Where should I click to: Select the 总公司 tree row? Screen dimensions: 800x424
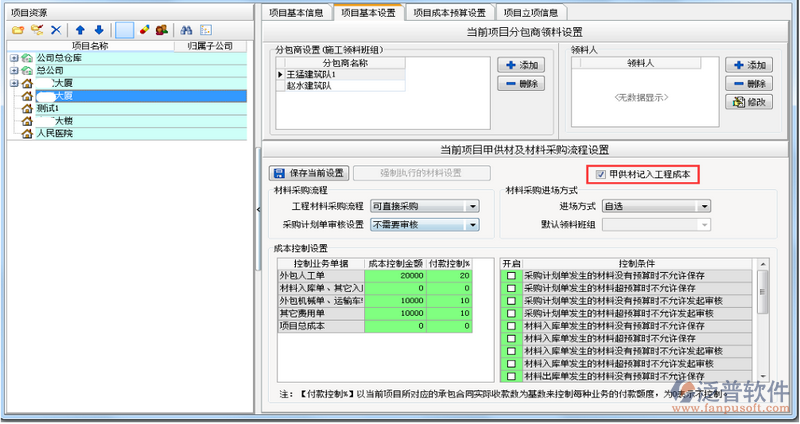click(x=141, y=70)
